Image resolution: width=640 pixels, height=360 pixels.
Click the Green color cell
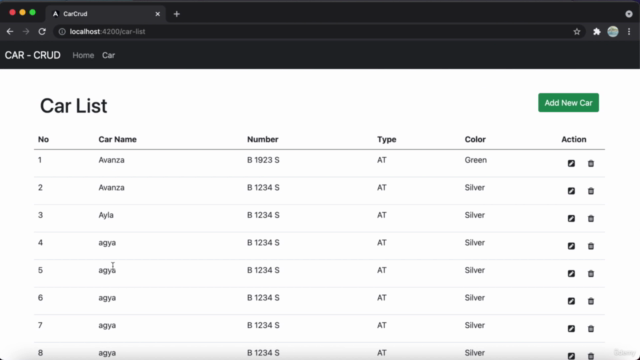[x=476, y=160]
